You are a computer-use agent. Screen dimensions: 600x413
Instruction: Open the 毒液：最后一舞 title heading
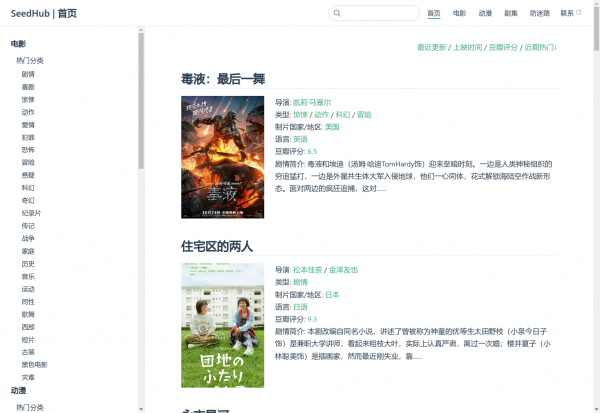pos(223,79)
